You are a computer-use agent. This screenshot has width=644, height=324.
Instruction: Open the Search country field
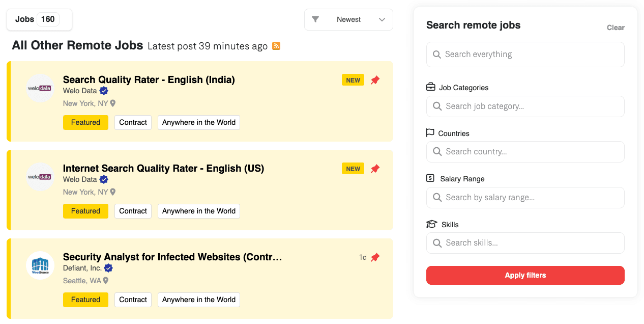(x=525, y=152)
